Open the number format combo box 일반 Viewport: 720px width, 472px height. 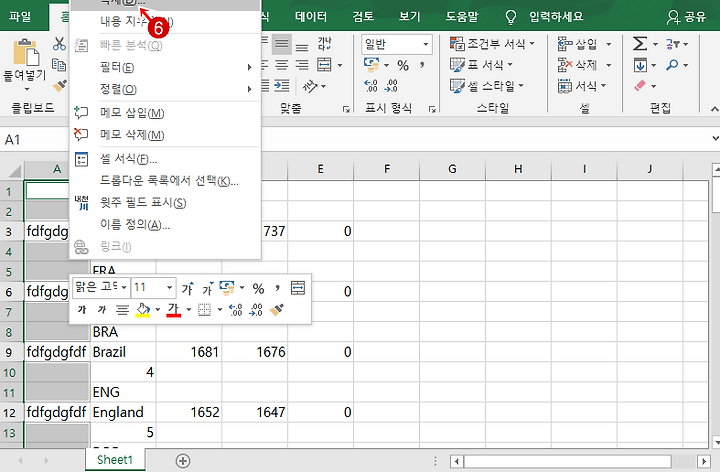pyautogui.click(x=397, y=45)
